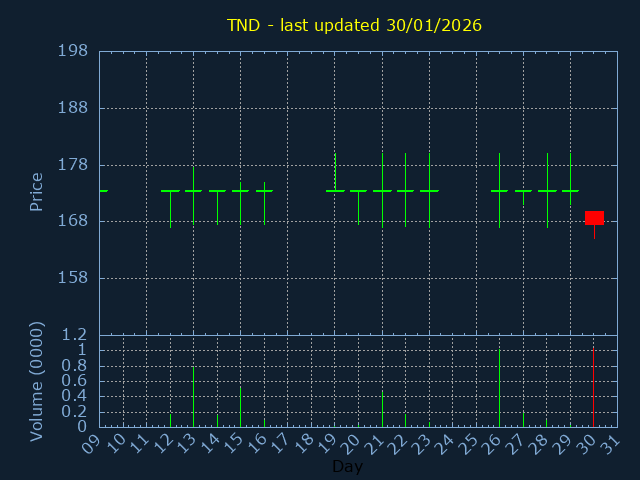Screen dimensions: 640x480
Task: Select the day 16 candlestick
Action: 264,191
